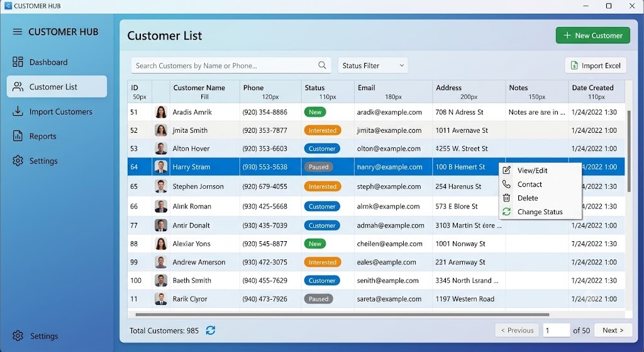Click Andrew Amerson's avatar photo
This screenshot has height=352, width=644.
click(160, 262)
